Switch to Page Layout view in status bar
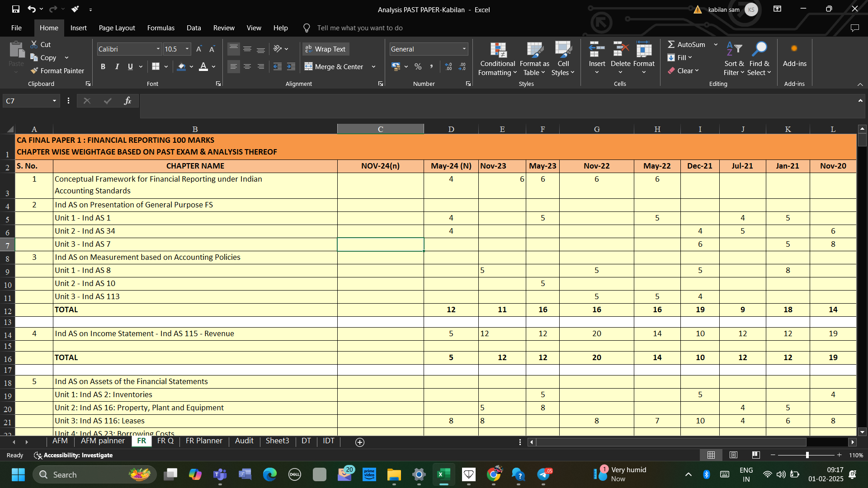The width and height of the screenshot is (868, 488). (x=733, y=455)
